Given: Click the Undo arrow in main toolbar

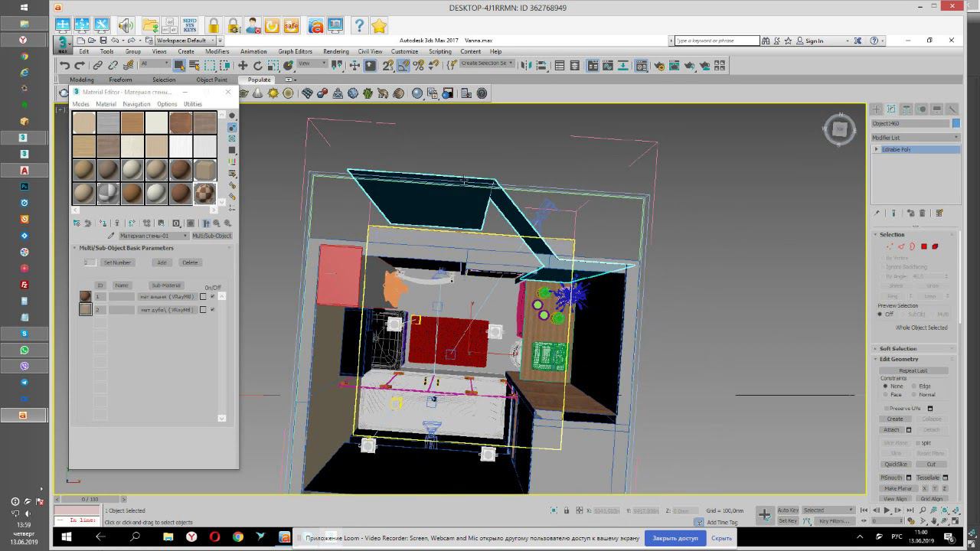Looking at the screenshot, I should click(65, 66).
